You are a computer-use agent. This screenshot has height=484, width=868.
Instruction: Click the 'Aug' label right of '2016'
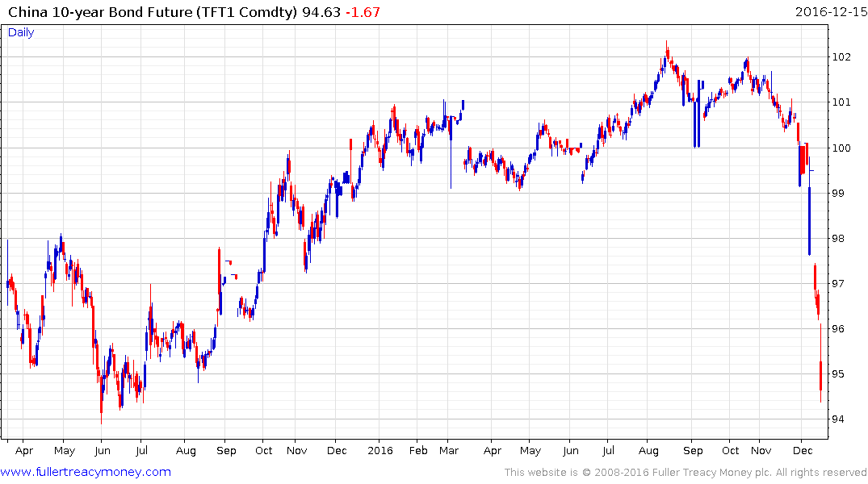click(649, 451)
